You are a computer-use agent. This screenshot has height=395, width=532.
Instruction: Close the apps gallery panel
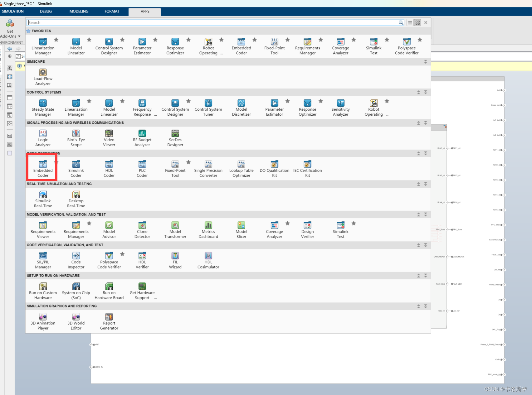click(x=426, y=22)
